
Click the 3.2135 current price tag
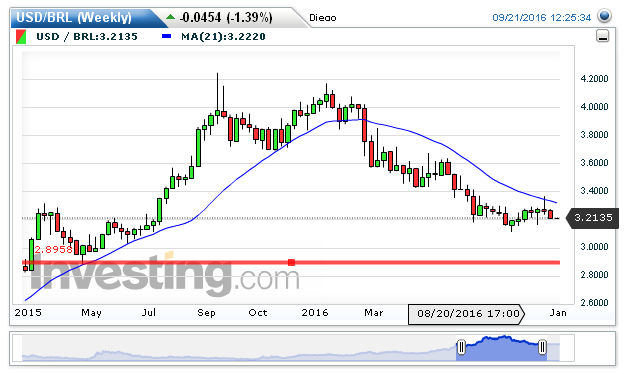(x=592, y=218)
